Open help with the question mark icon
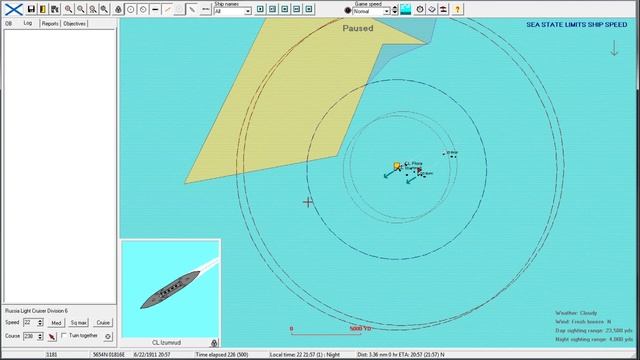 pyautogui.click(x=457, y=9)
